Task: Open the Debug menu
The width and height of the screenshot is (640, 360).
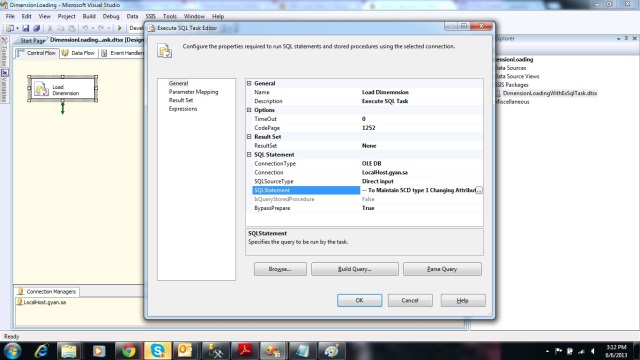Action: point(111,16)
